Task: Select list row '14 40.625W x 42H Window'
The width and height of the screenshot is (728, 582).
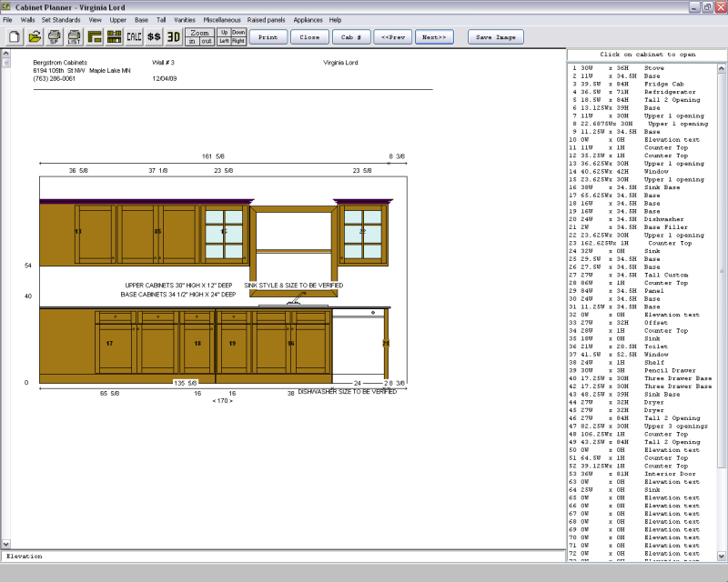Action: pos(642,171)
